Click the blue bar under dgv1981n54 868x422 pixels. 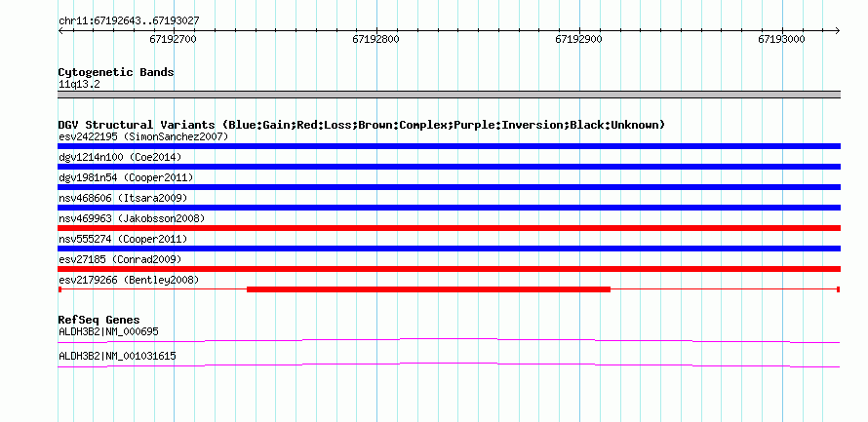pyautogui.click(x=449, y=187)
